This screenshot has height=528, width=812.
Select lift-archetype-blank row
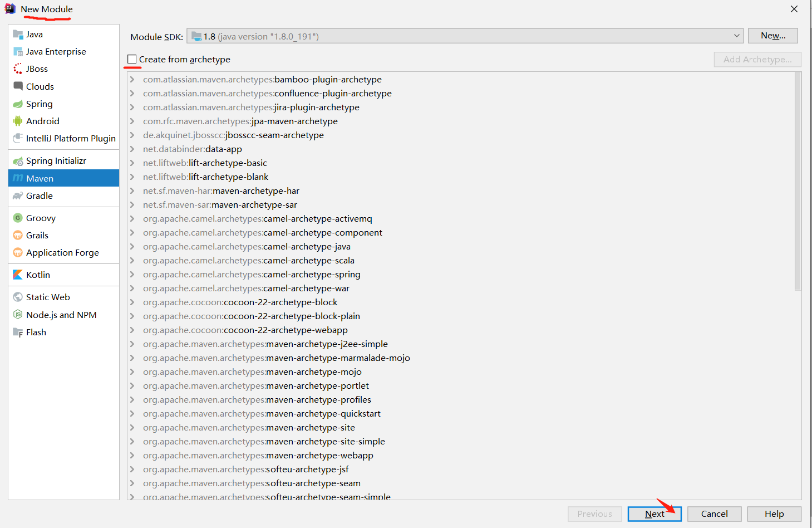[x=461, y=177]
